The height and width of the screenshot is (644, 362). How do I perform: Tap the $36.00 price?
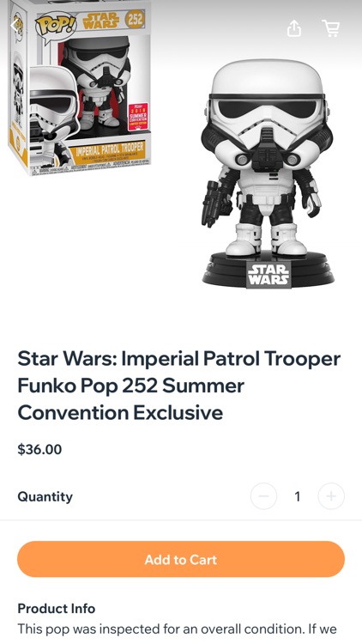pos(39,449)
